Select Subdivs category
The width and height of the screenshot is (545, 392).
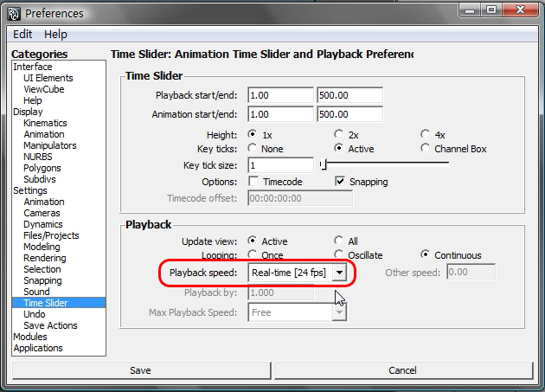point(40,179)
